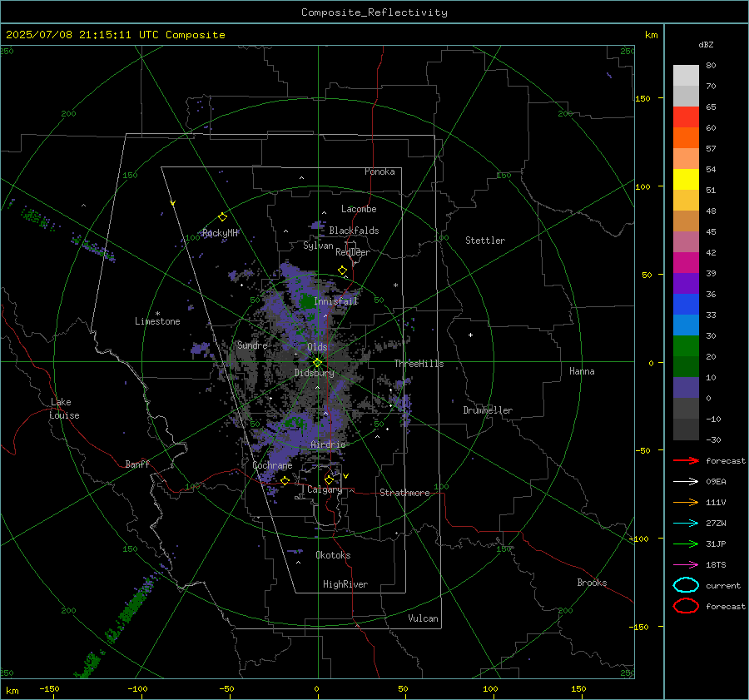
Task: Click the Limestone map label
Action: click(x=157, y=321)
